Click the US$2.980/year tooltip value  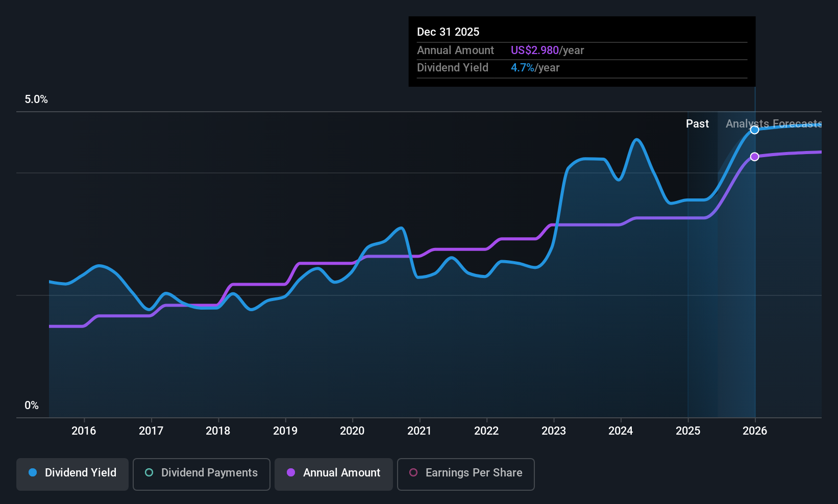tap(547, 51)
